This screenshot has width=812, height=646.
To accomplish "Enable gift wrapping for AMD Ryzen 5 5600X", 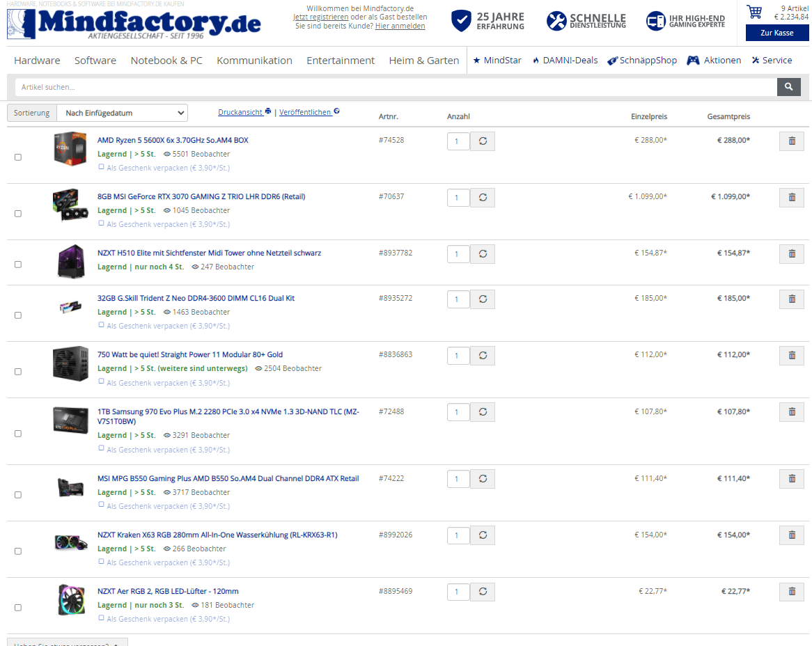I will [102, 167].
